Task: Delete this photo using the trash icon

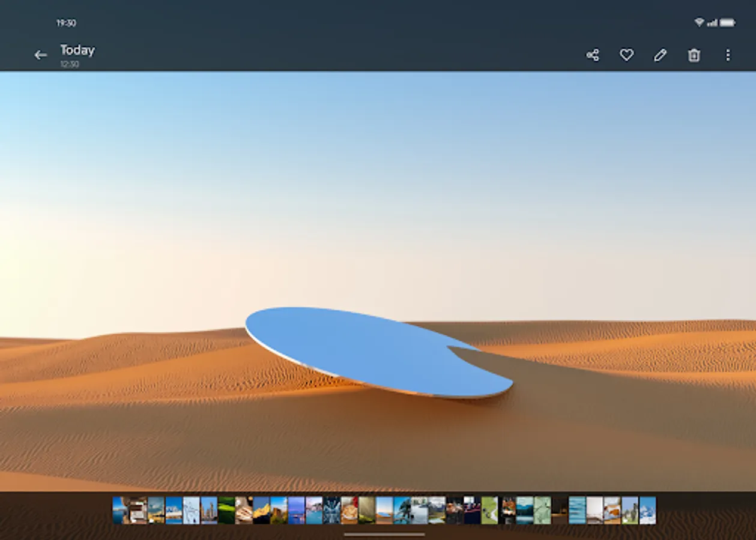Action: coord(694,55)
